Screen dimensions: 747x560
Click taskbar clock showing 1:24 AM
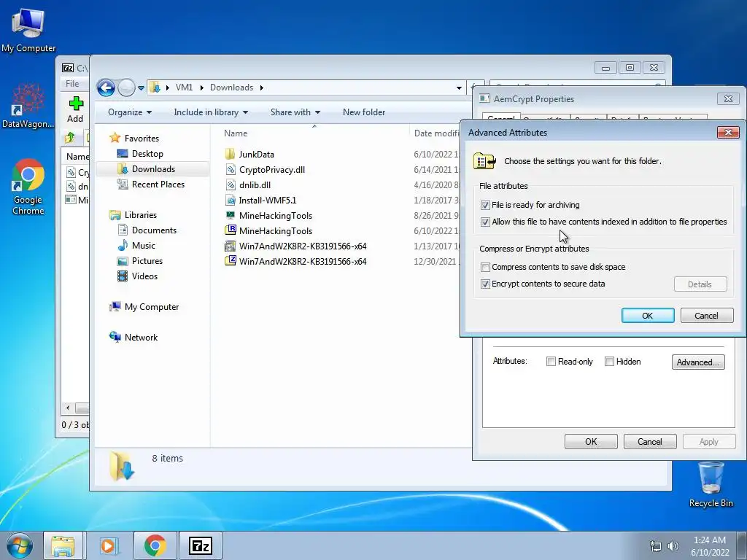[x=710, y=545]
